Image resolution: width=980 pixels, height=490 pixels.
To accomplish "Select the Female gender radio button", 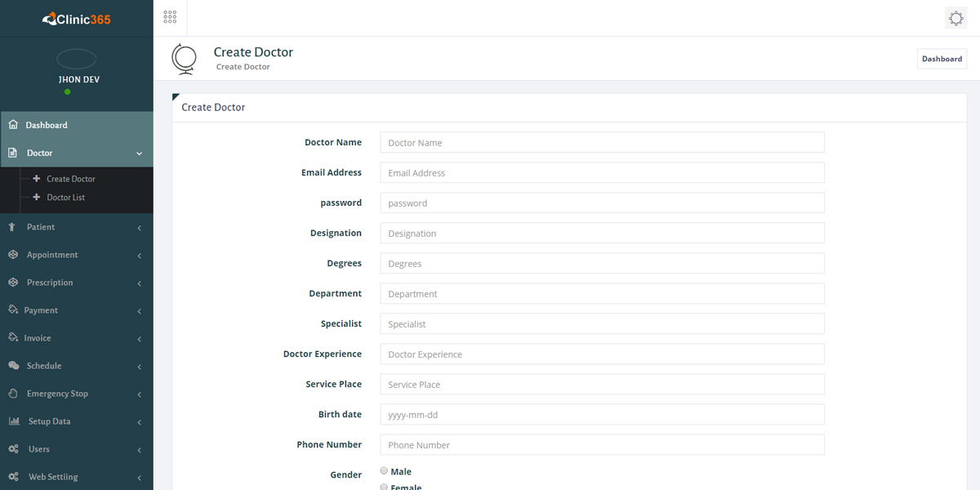I will [383, 485].
